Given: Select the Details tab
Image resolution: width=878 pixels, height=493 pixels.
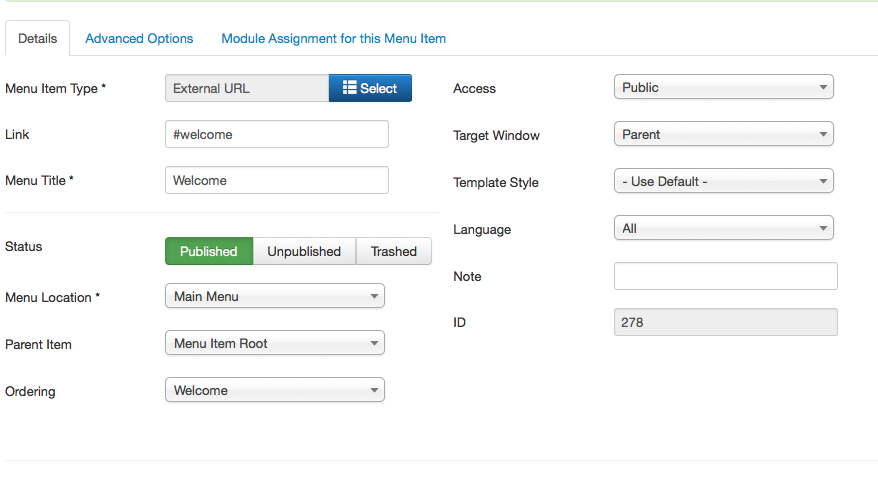Looking at the screenshot, I should click(38, 38).
